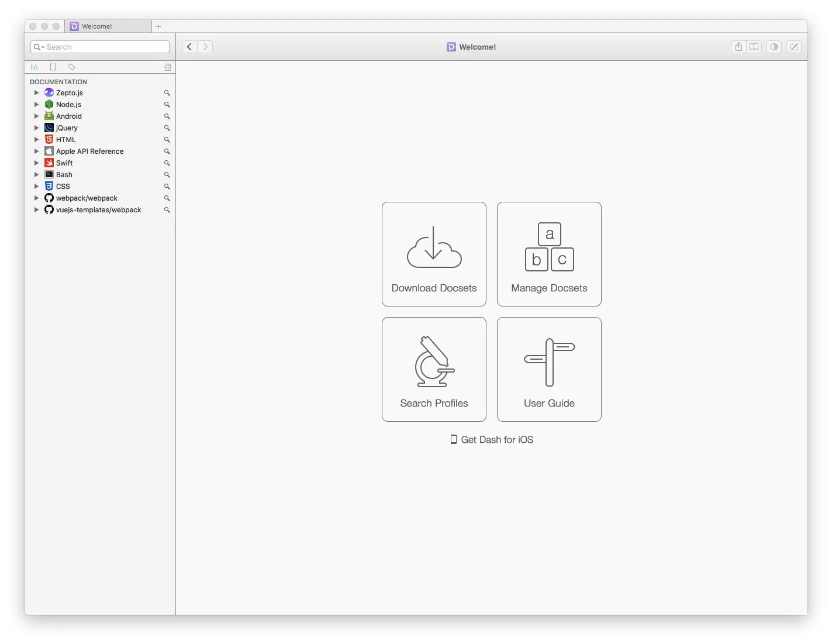The height and width of the screenshot is (644, 832).
Task: Click the share toolbar icon
Action: (x=738, y=47)
